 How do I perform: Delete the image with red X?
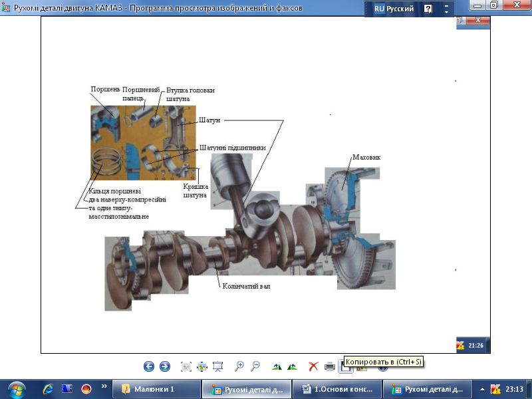(313, 366)
